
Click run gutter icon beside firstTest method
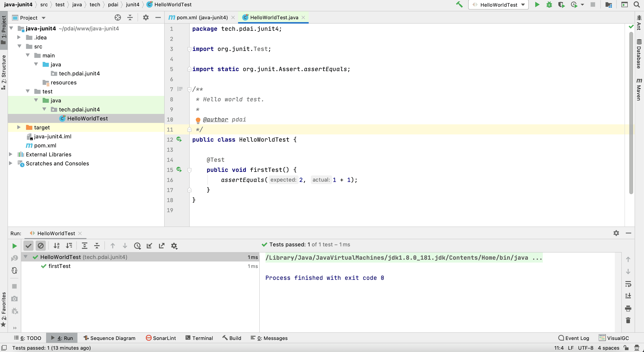179,170
